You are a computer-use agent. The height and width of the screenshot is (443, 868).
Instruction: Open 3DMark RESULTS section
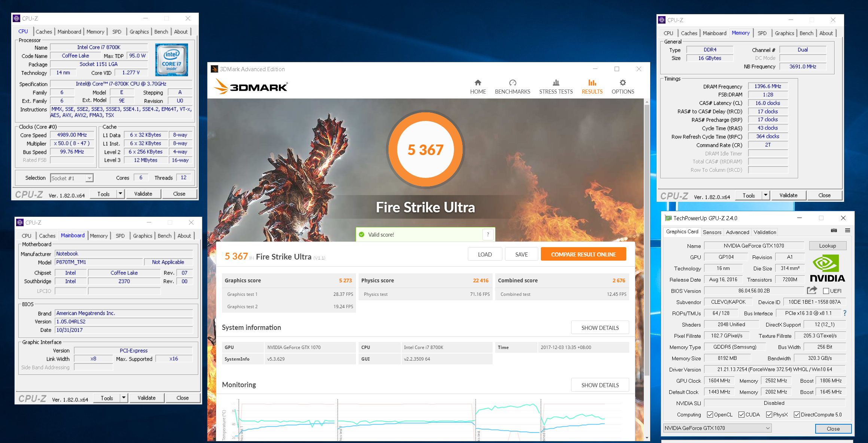click(592, 87)
